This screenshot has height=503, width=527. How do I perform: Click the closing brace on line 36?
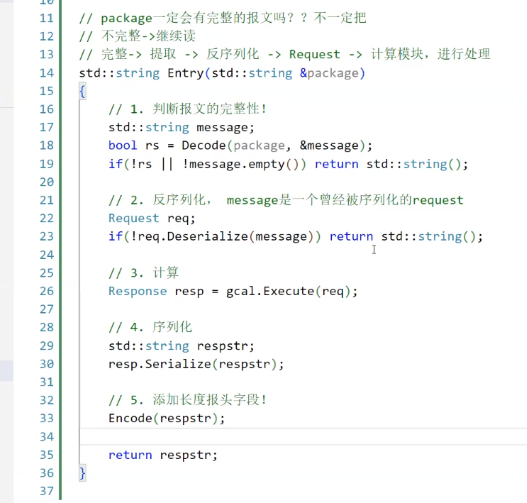(x=82, y=473)
